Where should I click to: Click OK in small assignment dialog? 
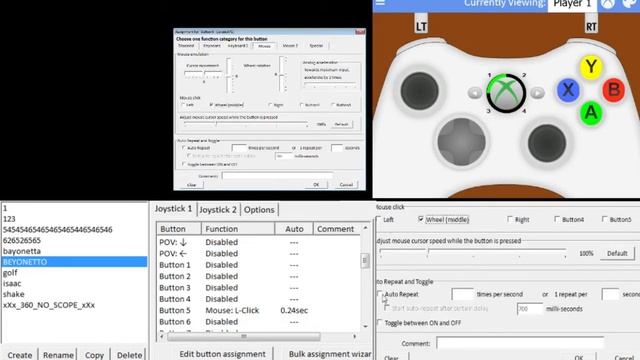[316, 184]
